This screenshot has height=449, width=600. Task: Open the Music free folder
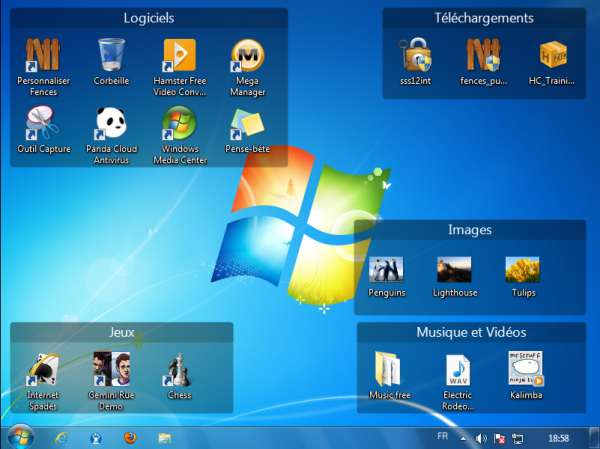[x=388, y=369]
